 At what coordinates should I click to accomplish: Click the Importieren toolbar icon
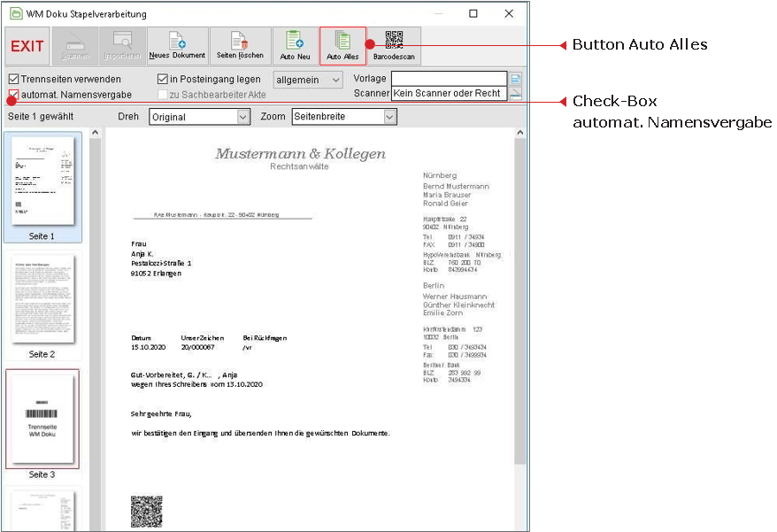click(x=122, y=46)
